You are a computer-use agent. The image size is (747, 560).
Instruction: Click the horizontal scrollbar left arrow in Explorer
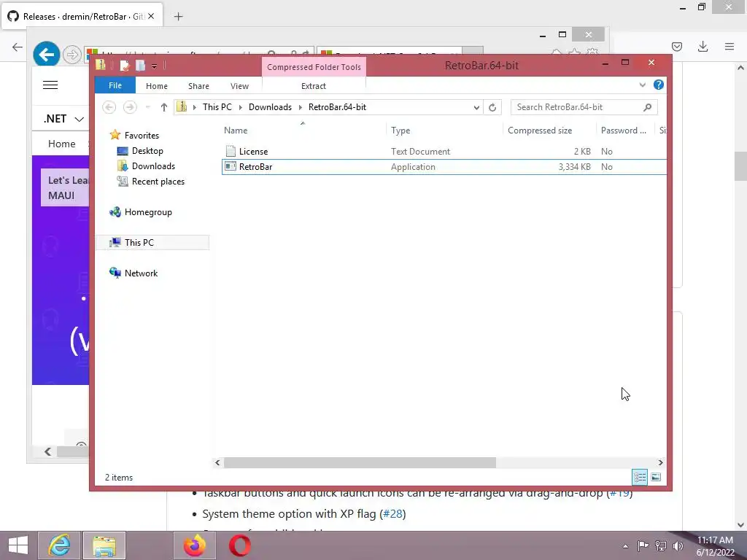tap(217, 462)
